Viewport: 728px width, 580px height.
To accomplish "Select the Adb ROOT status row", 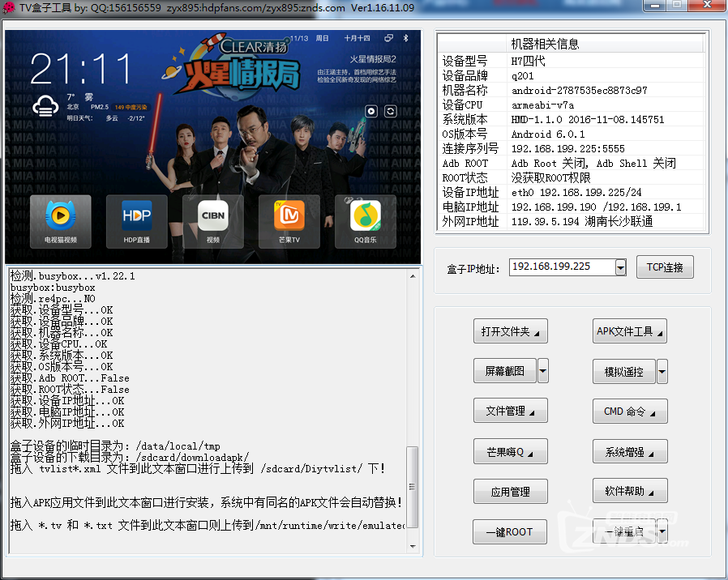I will pyautogui.click(x=572, y=164).
